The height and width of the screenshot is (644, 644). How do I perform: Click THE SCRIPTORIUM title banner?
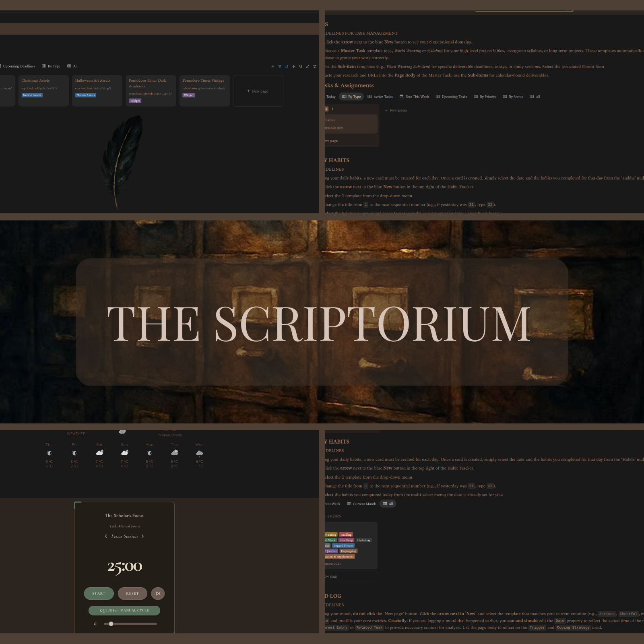click(322, 322)
